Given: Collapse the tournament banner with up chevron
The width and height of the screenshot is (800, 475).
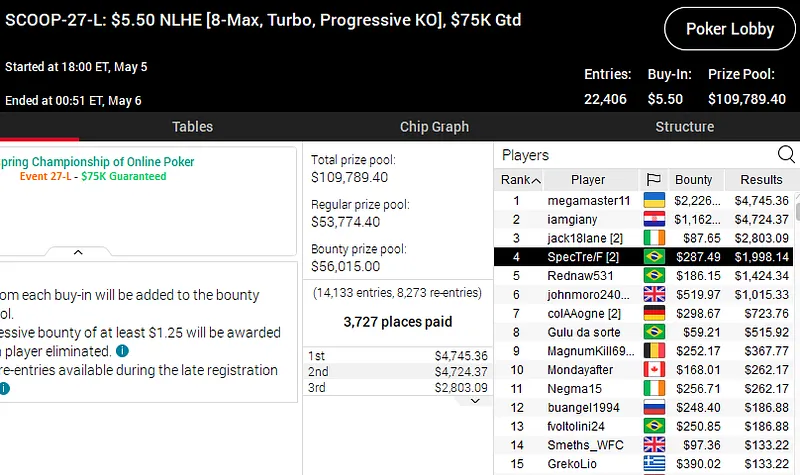Looking at the screenshot, I should pyautogui.click(x=76, y=253).
